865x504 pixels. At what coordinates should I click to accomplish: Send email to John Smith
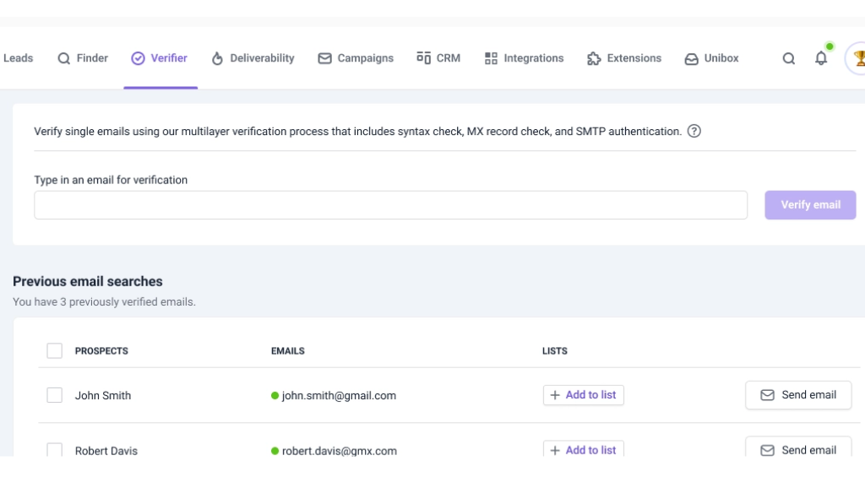pyautogui.click(x=798, y=395)
